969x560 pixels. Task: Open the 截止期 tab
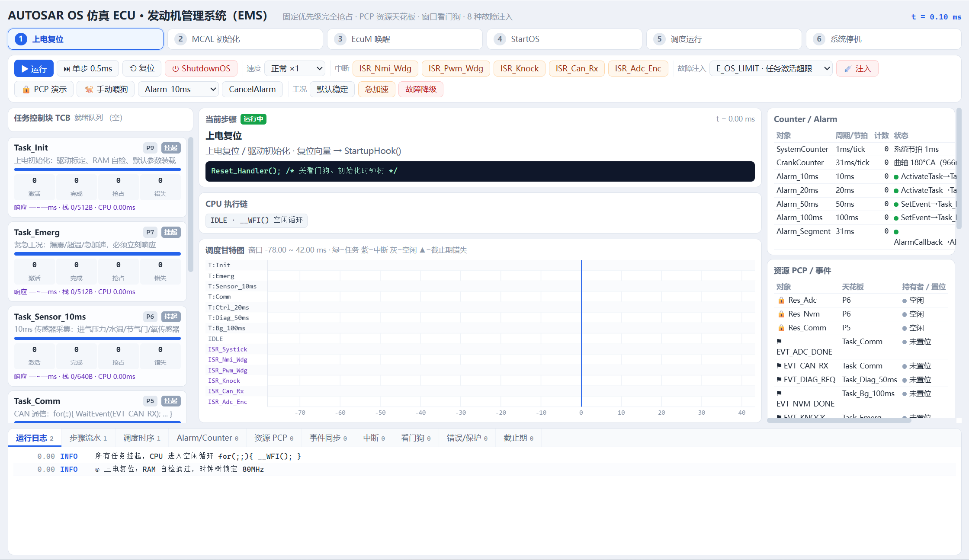(x=519, y=438)
